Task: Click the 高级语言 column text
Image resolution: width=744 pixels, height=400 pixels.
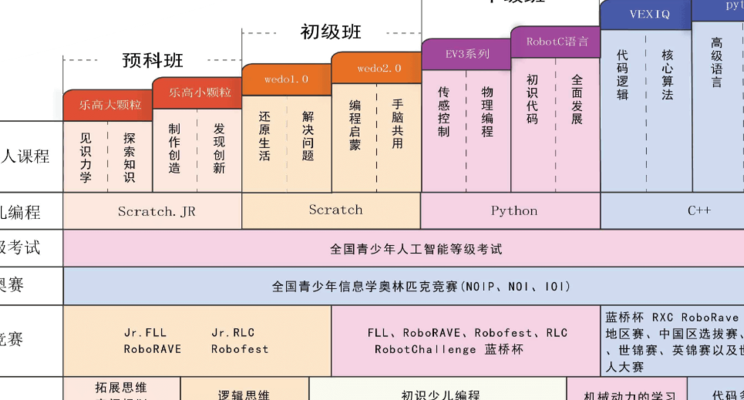Action: pyautogui.click(x=716, y=62)
